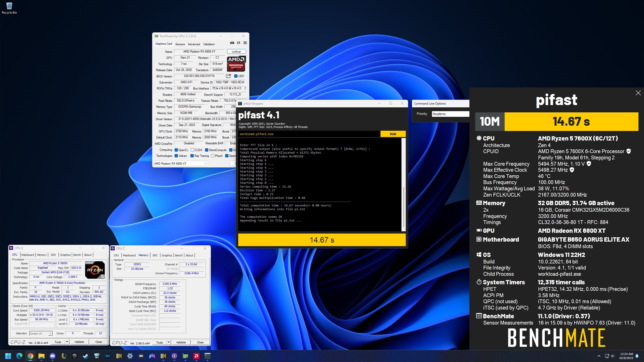Click the network icon in system tray
Screen dimensions: 644x362
point(607,356)
